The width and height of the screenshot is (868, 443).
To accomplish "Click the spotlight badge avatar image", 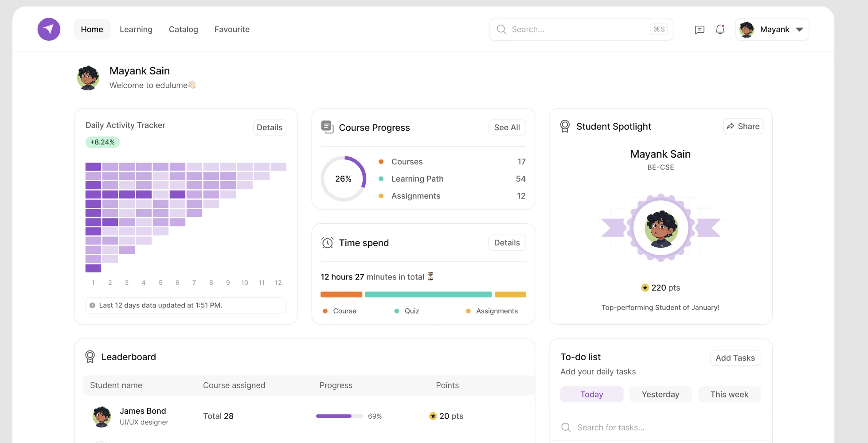I will point(661,229).
